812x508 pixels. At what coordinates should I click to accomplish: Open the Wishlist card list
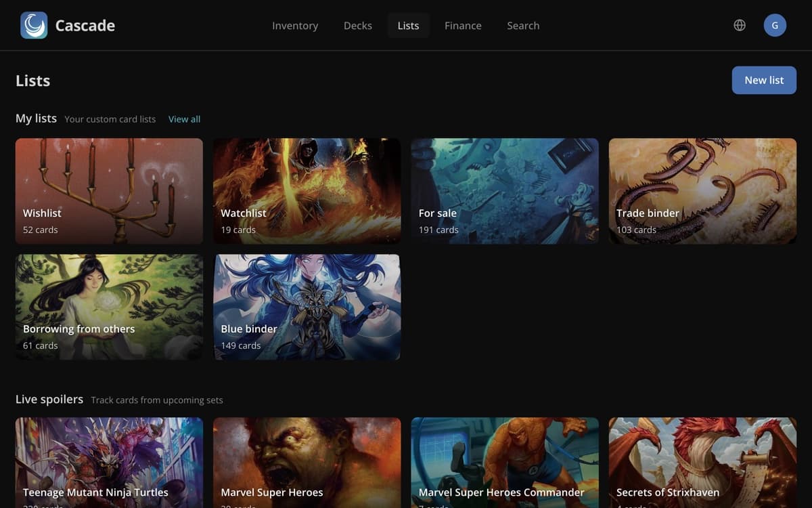109,191
